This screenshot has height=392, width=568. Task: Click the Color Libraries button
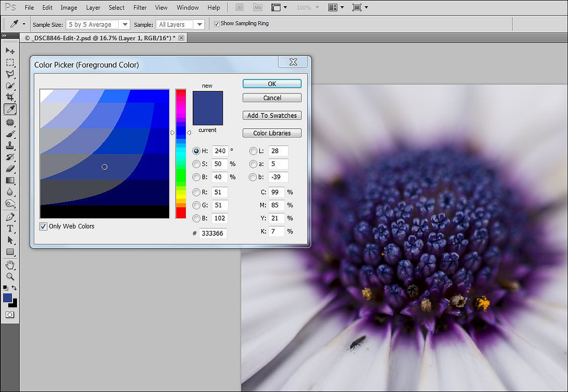272,133
